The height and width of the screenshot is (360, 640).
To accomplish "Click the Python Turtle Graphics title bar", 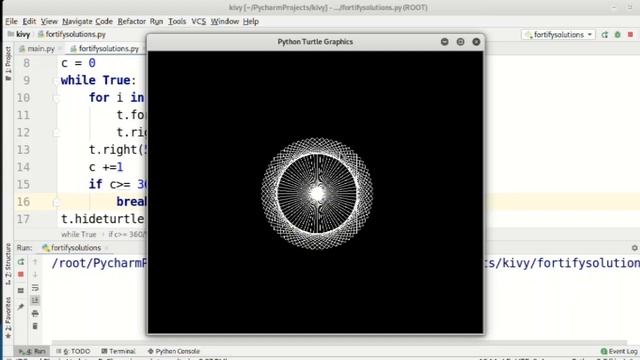I will pos(315,42).
